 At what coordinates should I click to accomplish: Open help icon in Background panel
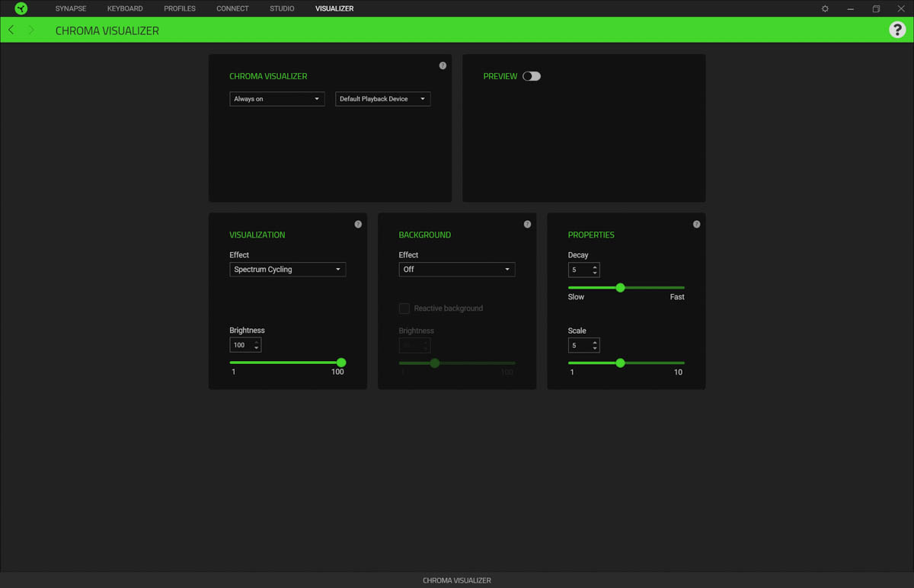(527, 225)
